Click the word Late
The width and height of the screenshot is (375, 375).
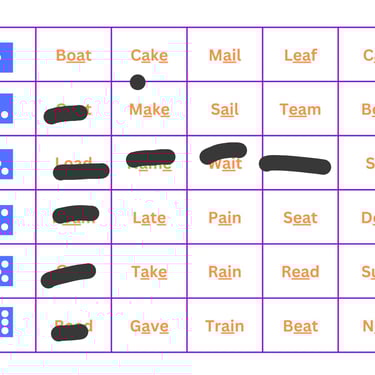pyautogui.click(x=149, y=218)
